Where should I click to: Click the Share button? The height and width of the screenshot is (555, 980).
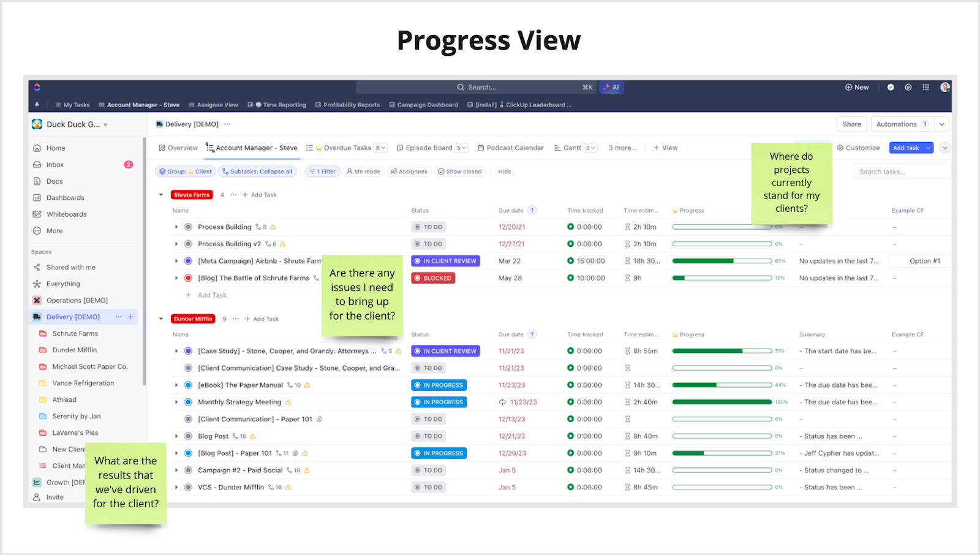851,124
